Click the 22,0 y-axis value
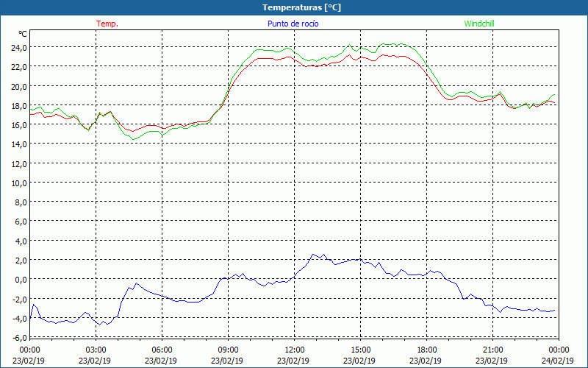The width and height of the screenshot is (588, 368). pyautogui.click(x=20, y=67)
